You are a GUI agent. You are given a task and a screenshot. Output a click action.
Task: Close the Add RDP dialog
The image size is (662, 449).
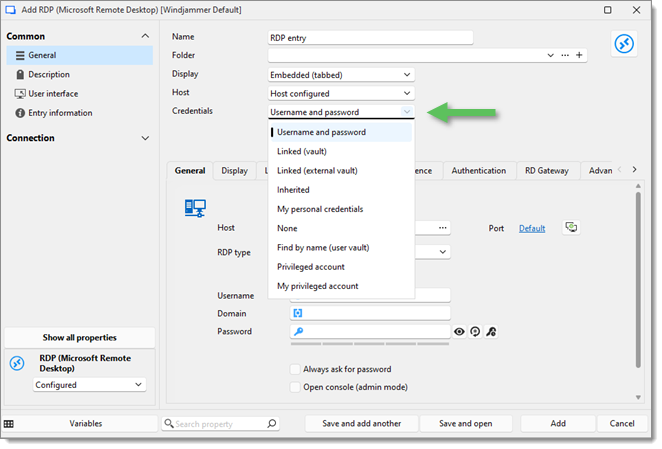[636, 10]
